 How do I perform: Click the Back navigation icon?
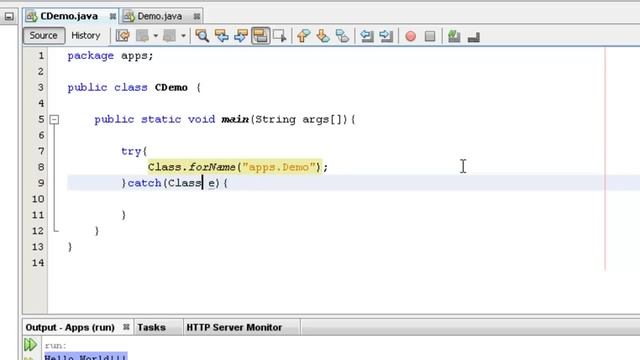(x=142, y=36)
